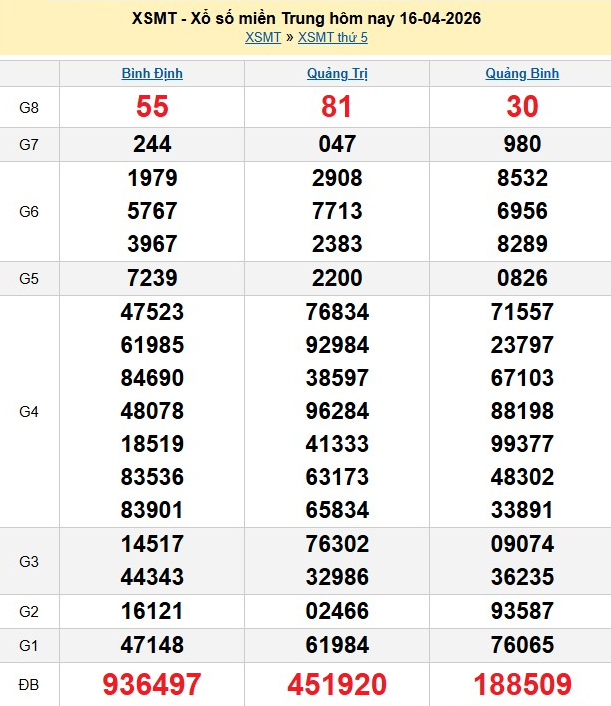
Task: Select Bình Định special prize 936497
Action: 152,684
